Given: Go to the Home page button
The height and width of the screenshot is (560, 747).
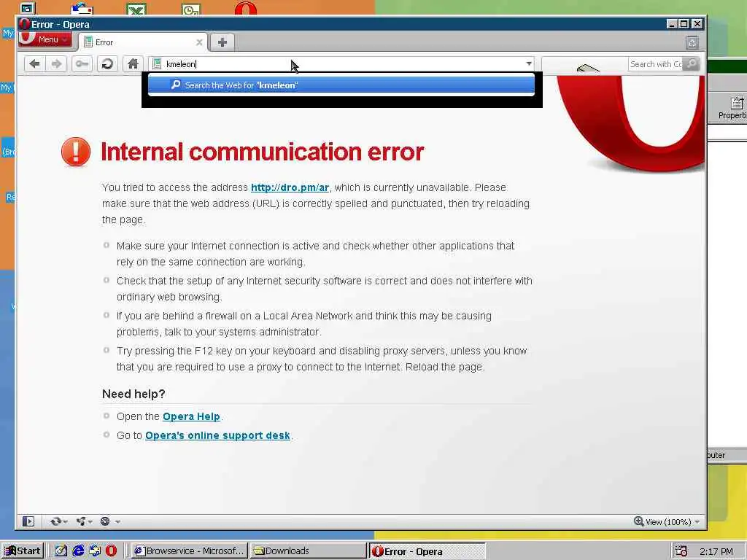Looking at the screenshot, I should (133, 64).
